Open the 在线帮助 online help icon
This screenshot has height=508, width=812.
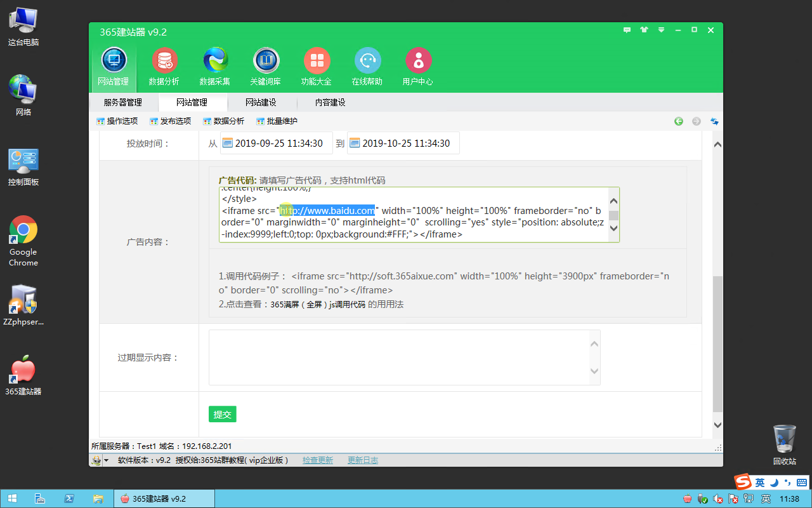[367, 67]
